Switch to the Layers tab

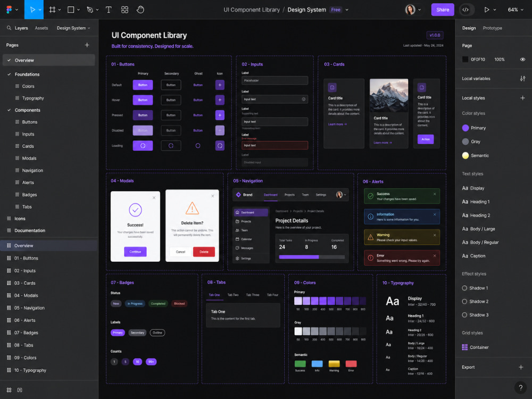tap(21, 28)
